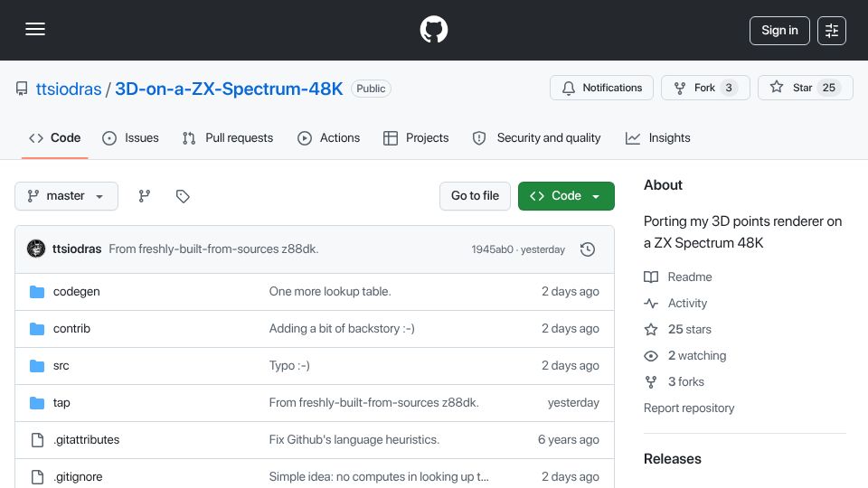This screenshot has height=488, width=868.
Task: Click .gitignore file icon
Action: click(x=37, y=477)
